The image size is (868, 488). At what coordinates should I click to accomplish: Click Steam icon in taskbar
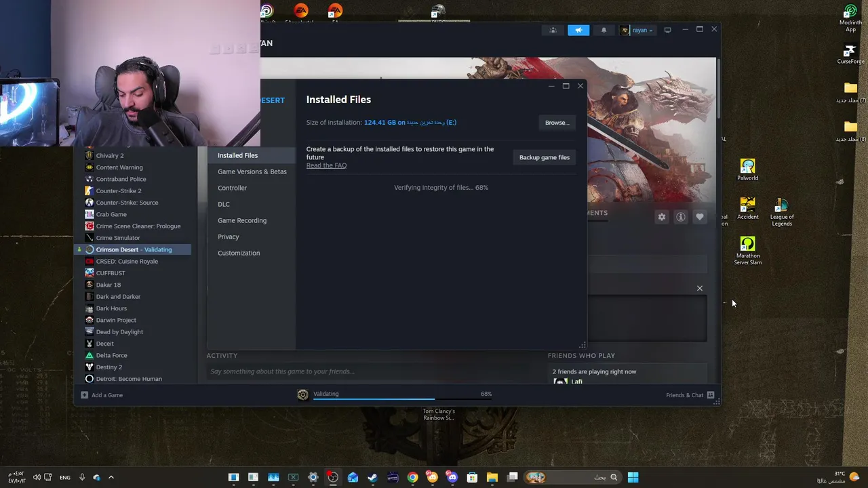pos(372,477)
